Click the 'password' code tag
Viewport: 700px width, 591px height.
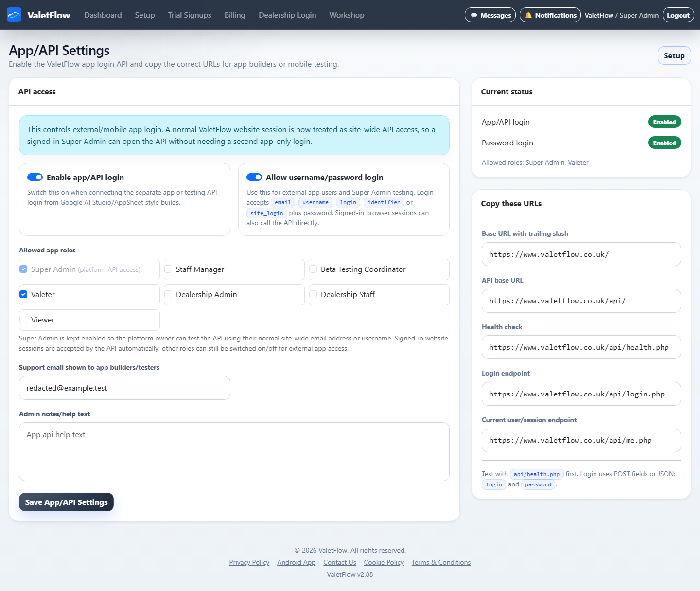(538, 484)
